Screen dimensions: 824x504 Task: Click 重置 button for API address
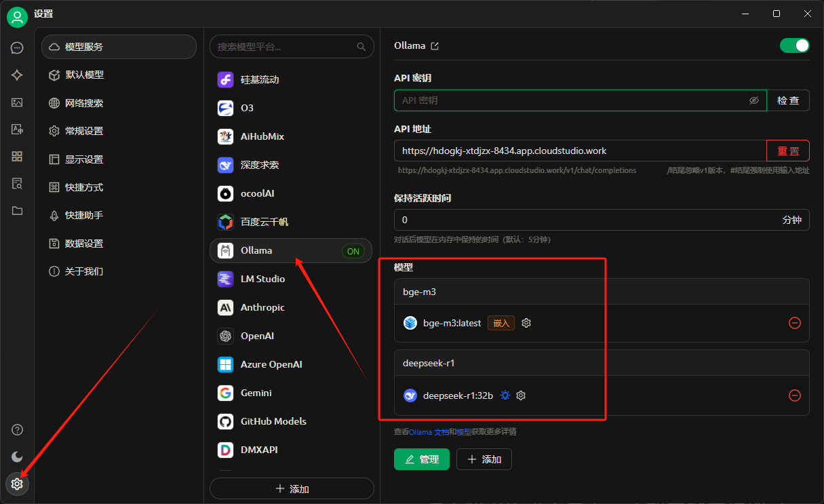pos(788,151)
